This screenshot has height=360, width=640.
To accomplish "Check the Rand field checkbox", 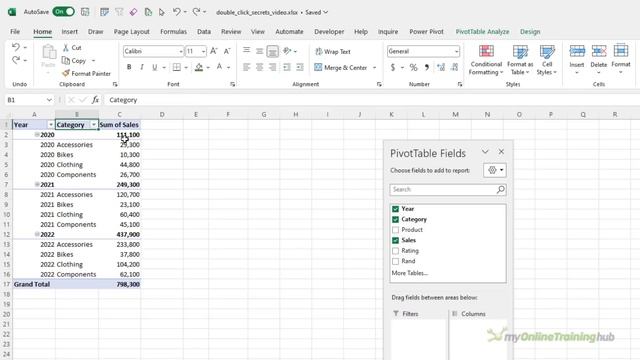I will 395,261.
